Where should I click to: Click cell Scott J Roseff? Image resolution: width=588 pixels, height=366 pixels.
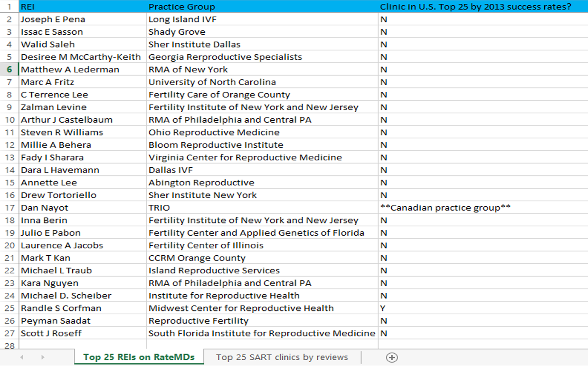pyautogui.click(x=83, y=333)
